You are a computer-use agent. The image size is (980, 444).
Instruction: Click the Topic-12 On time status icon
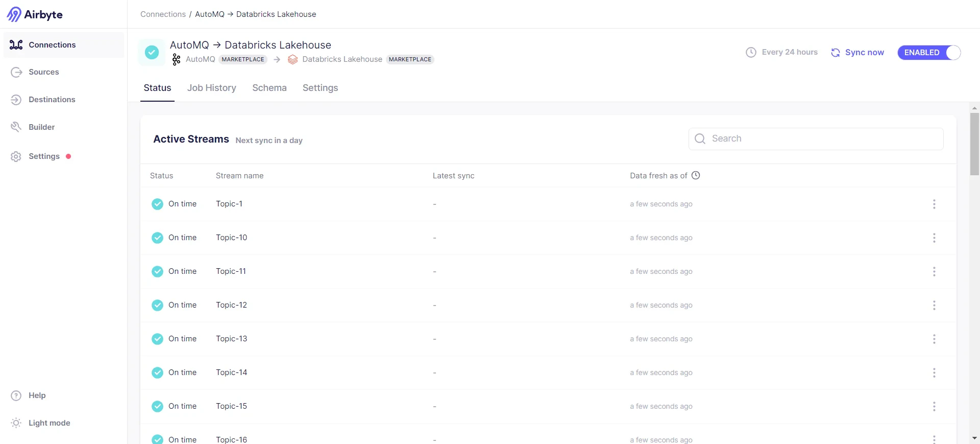pos(157,305)
